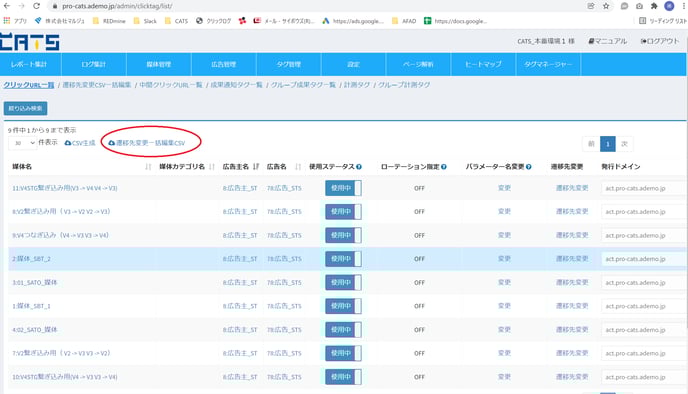688x394 pixels.
Task: Open the share icon in the address bar
Action: [x=591, y=6]
